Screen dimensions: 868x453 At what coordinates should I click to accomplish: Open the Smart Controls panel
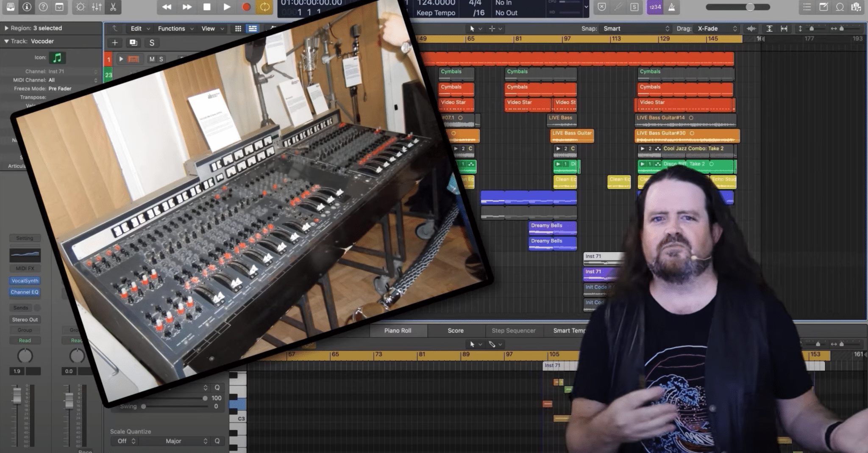pyautogui.click(x=80, y=7)
